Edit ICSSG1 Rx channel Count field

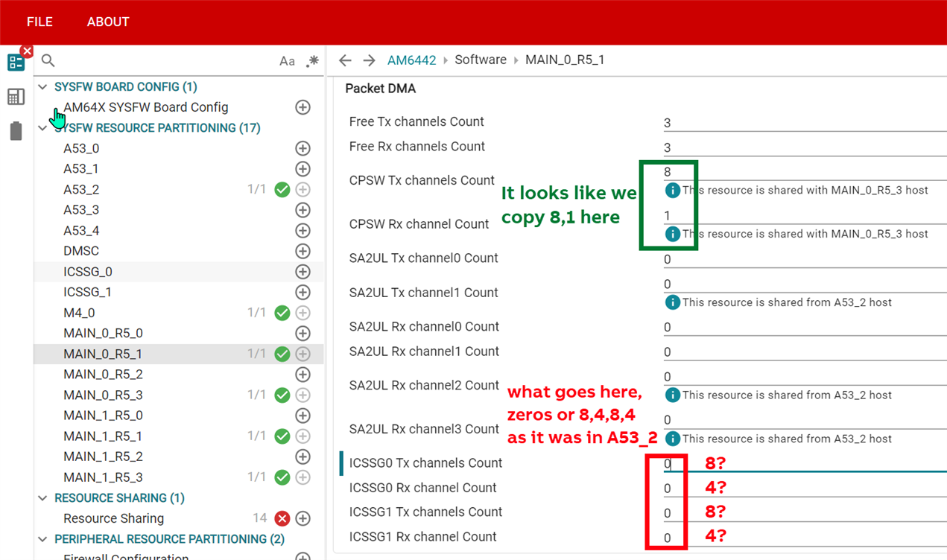805,538
